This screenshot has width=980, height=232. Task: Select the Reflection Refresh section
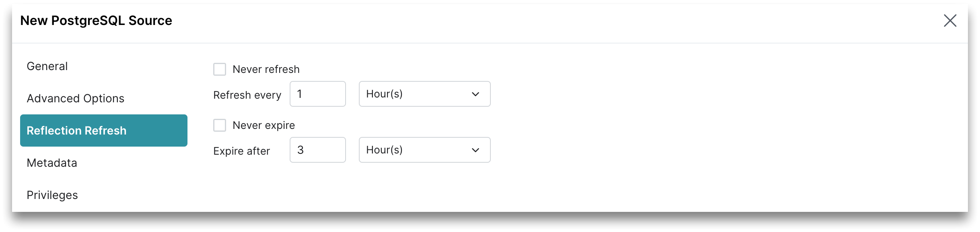[x=76, y=130]
